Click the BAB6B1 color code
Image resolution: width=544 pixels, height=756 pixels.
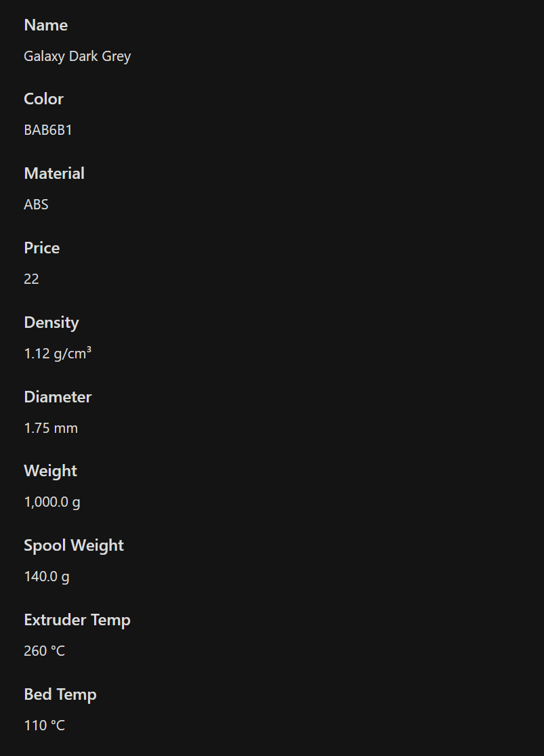pos(48,130)
